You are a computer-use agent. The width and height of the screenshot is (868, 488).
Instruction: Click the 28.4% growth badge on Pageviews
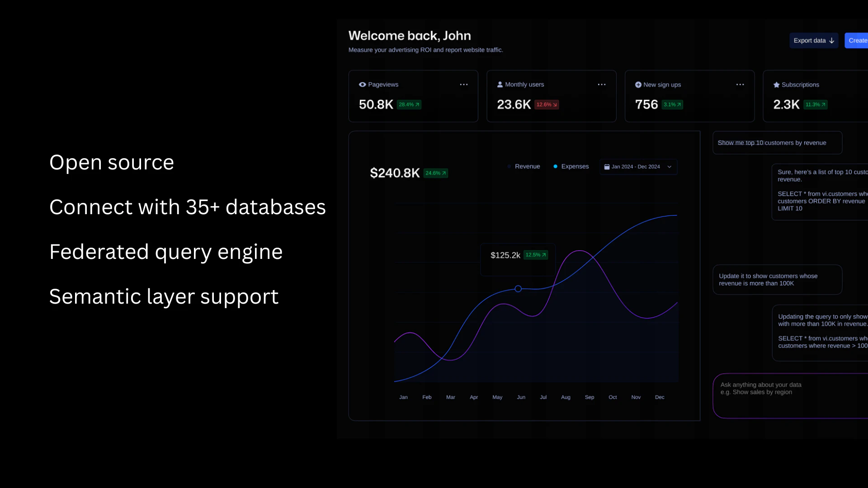click(409, 104)
